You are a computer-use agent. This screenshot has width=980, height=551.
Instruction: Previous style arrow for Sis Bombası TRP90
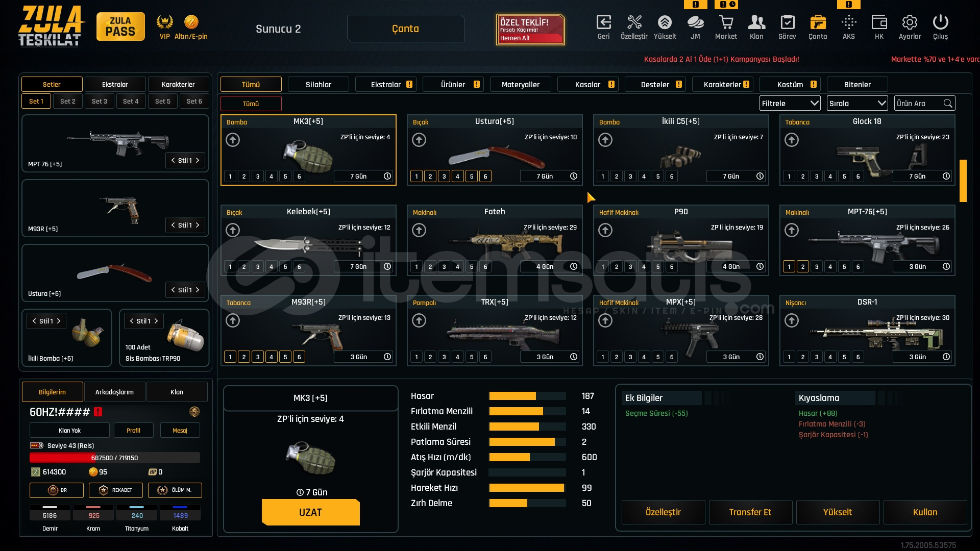[x=132, y=321]
